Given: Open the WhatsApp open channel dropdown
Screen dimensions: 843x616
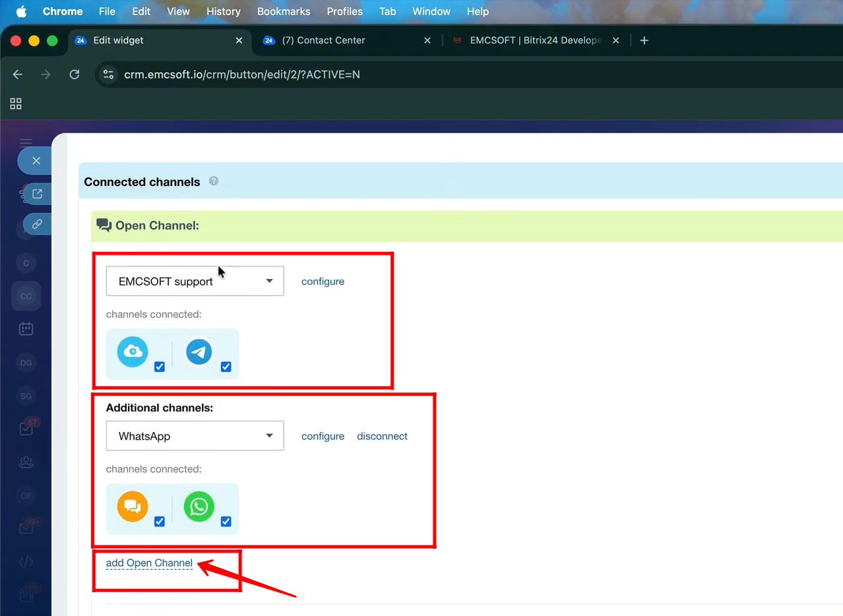Looking at the screenshot, I should coord(195,436).
